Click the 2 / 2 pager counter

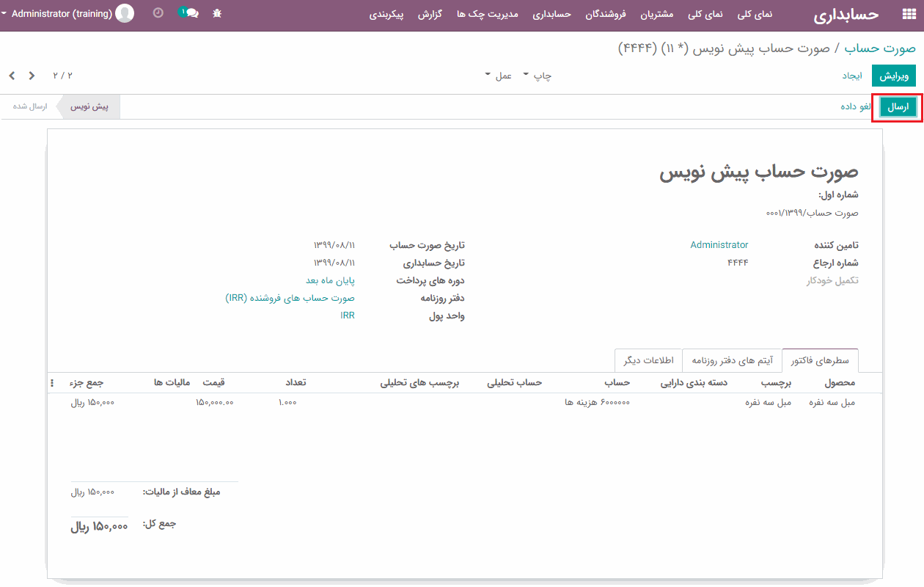tap(63, 76)
